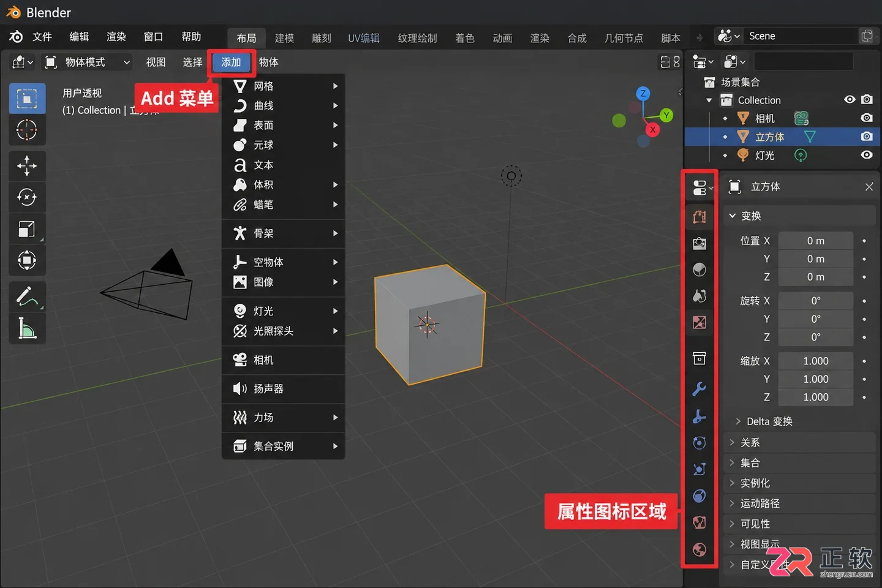Click the 位置 X value field
Screen dimensions: 882x588
pos(816,241)
